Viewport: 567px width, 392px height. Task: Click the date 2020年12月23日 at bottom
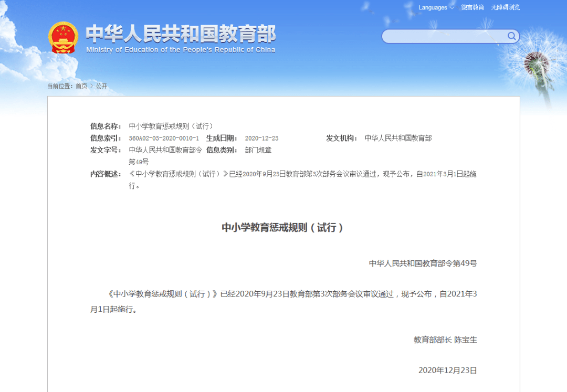(x=447, y=370)
